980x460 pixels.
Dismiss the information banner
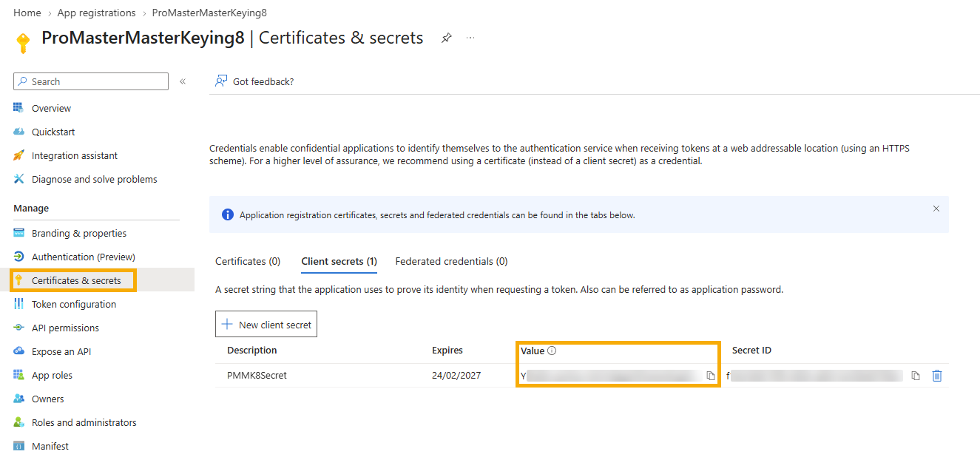[x=936, y=209]
